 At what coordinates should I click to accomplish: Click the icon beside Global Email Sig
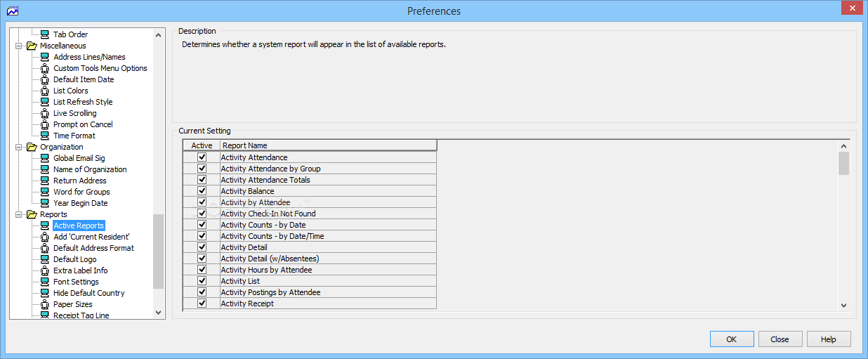pos(45,158)
